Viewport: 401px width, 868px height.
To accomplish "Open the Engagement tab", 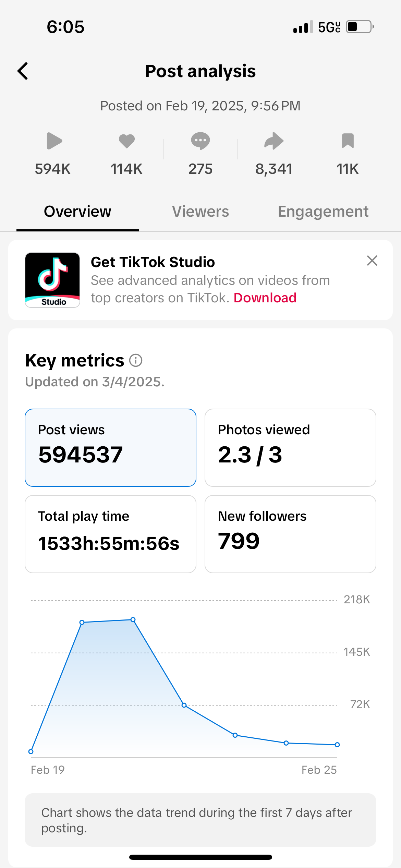I will [x=323, y=212].
